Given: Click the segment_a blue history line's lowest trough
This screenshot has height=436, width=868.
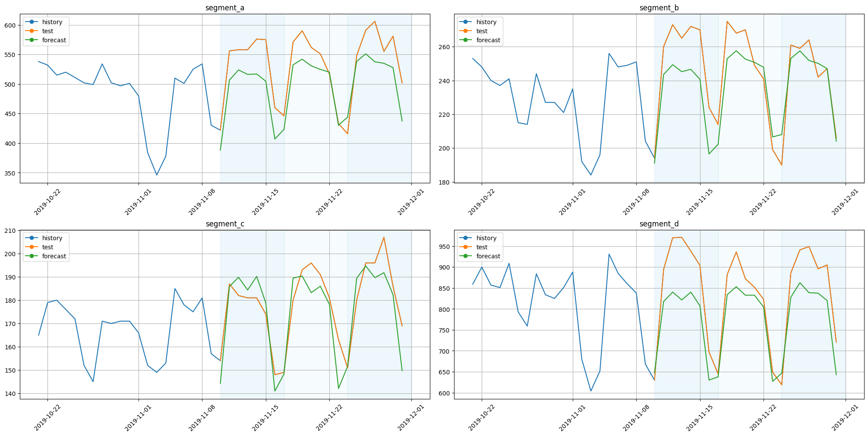Looking at the screenshot, I should [x=157, y=175].
